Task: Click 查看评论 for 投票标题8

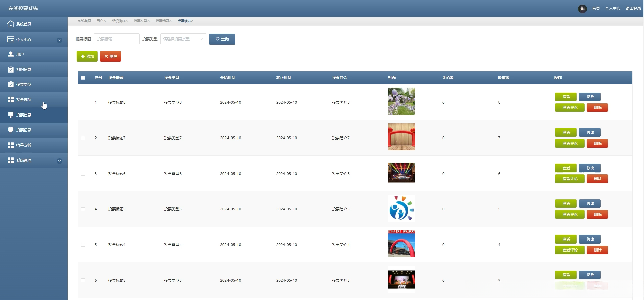Action: 570,107
